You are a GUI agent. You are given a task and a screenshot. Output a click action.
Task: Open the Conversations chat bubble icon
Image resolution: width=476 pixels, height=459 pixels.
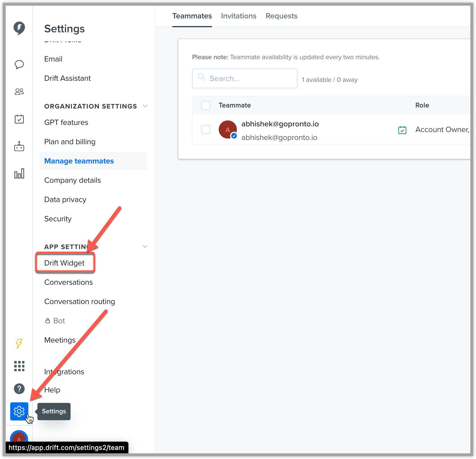coord(19,65)
